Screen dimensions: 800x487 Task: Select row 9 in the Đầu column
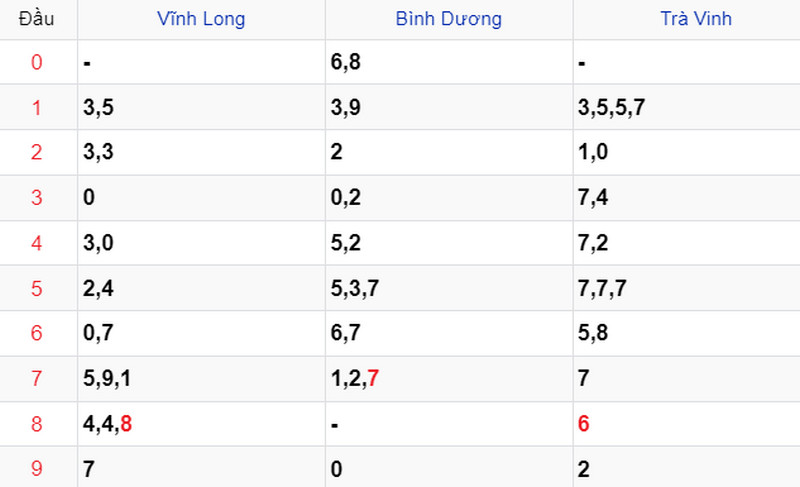click(x=36, y=468)
